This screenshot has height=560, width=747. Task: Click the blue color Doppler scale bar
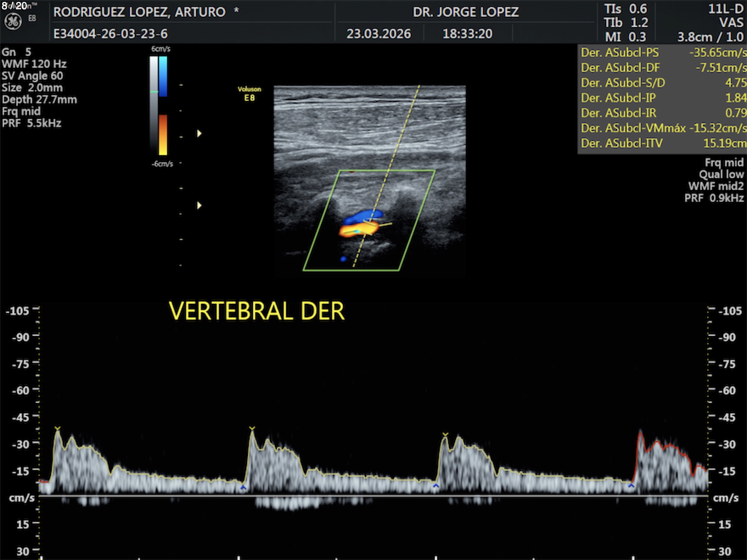point(163,76)
